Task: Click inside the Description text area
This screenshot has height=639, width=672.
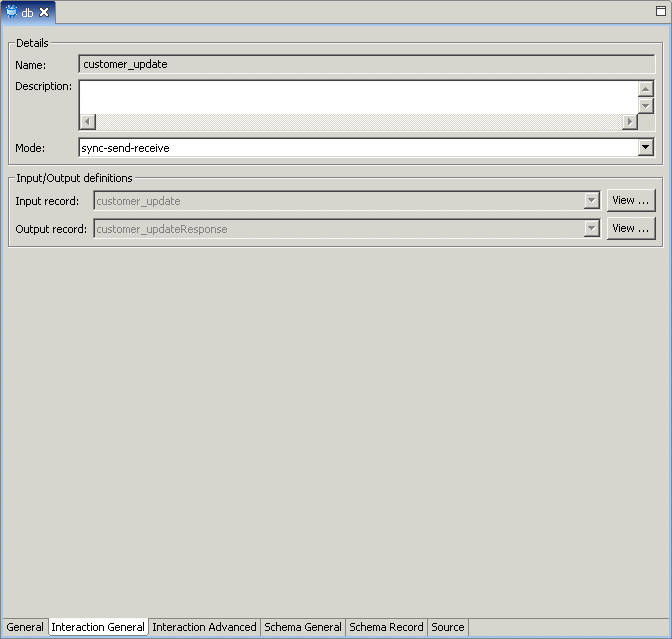Action: (358, 97)
